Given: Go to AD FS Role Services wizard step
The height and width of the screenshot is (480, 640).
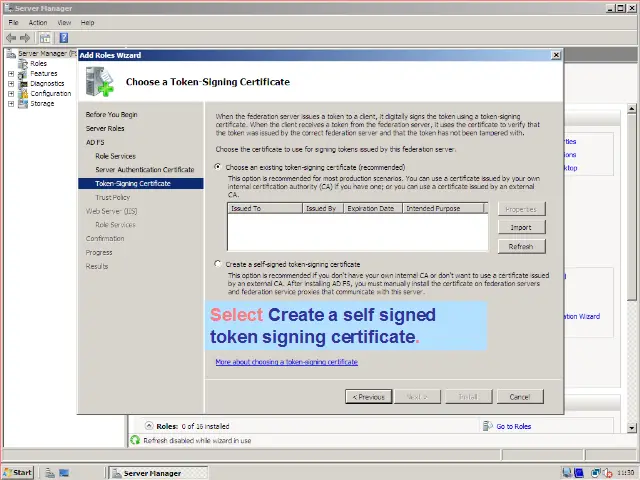Looking at the screenshot, I should click(116, 156).
